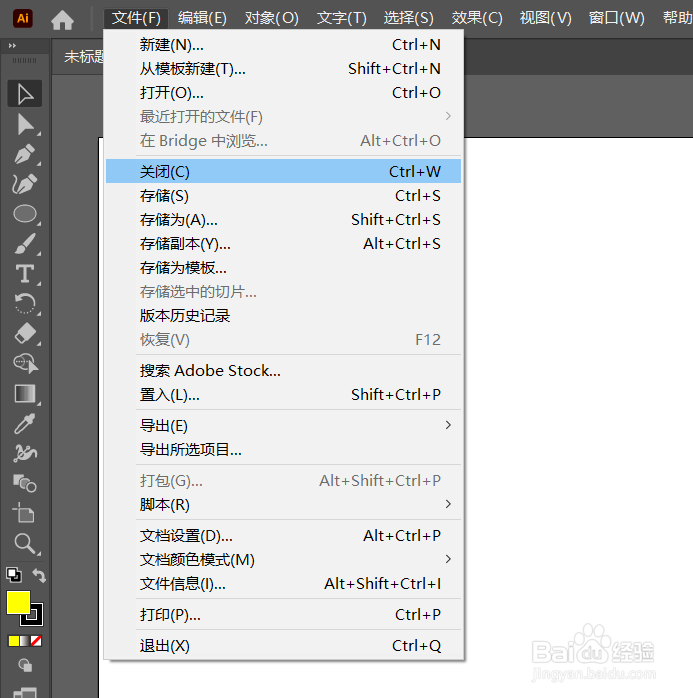
Task: Open the 效果(C) menu
Action: pyautogui.click(x=477, y=18)
